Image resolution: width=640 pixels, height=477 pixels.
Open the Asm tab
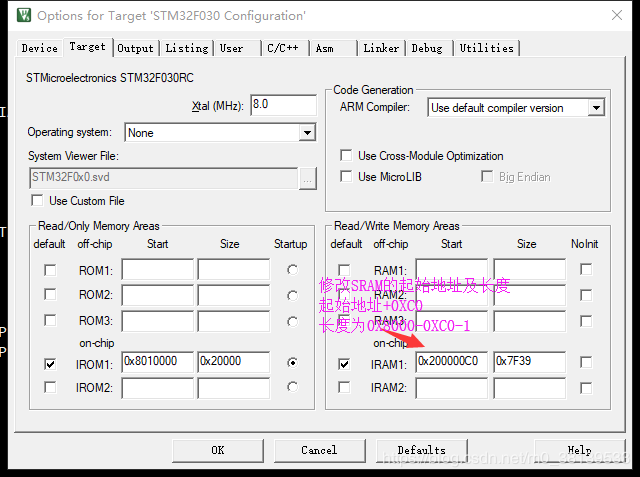click(334, 48)
